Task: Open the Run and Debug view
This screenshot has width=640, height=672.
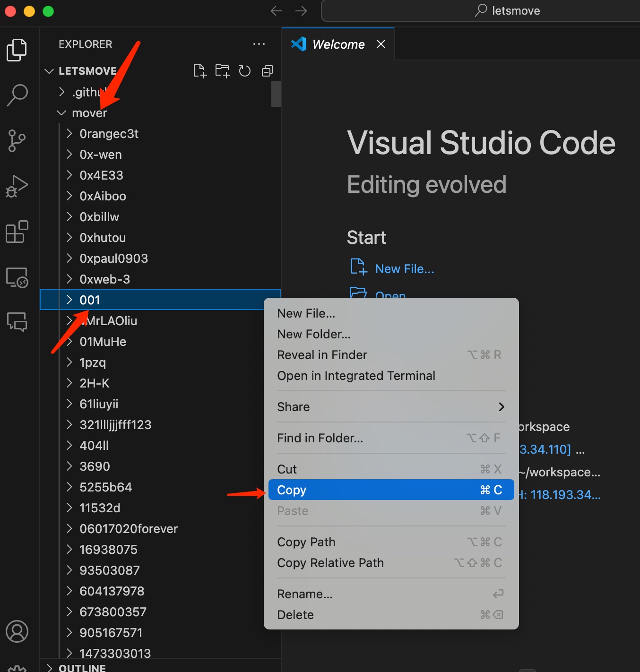Action: point(17,186)
